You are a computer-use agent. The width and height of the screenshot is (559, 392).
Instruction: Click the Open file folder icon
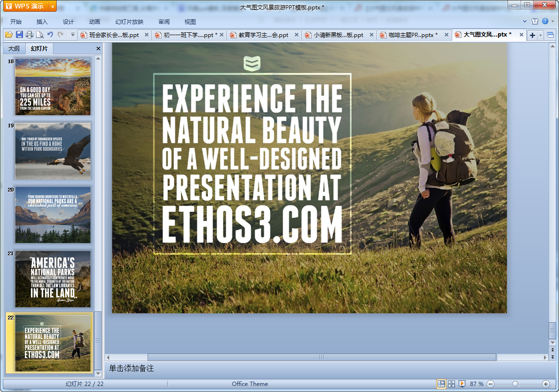click(x=9, y=35)
